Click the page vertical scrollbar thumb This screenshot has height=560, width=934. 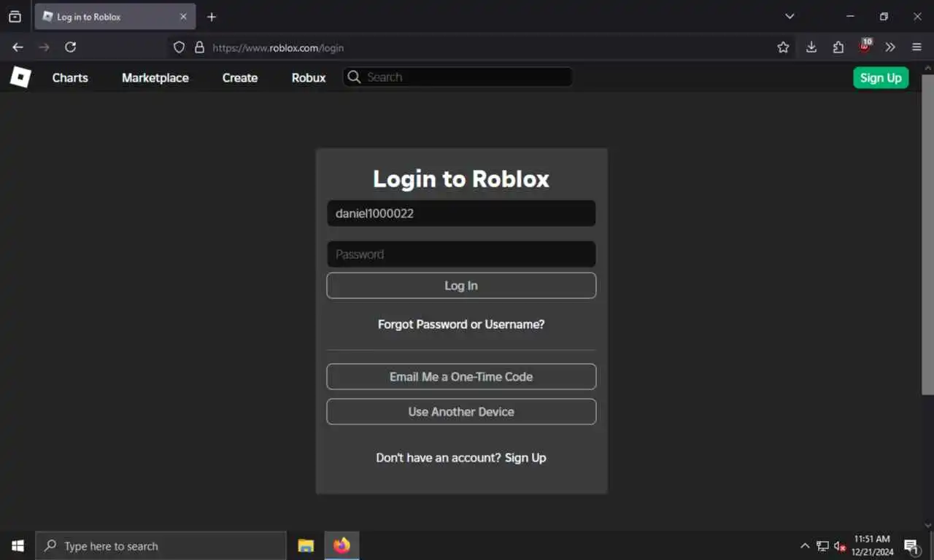(x=928, y=233)
